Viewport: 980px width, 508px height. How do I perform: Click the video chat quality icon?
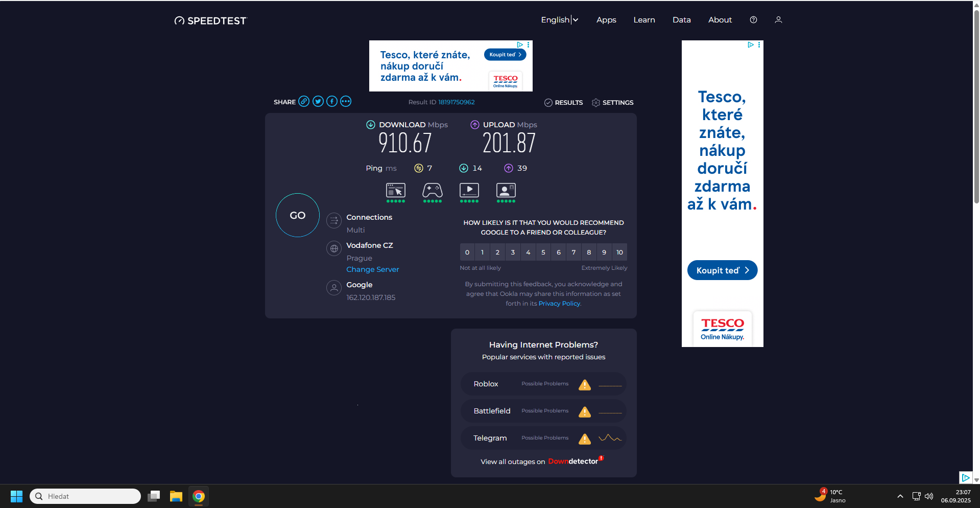coord(506,191)
